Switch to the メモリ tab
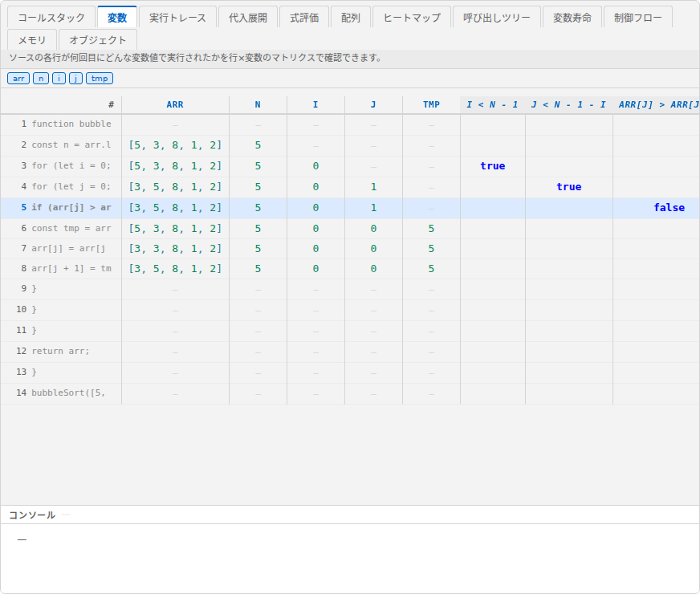This screenshot has width=700, height=594. tap(32, 39)
